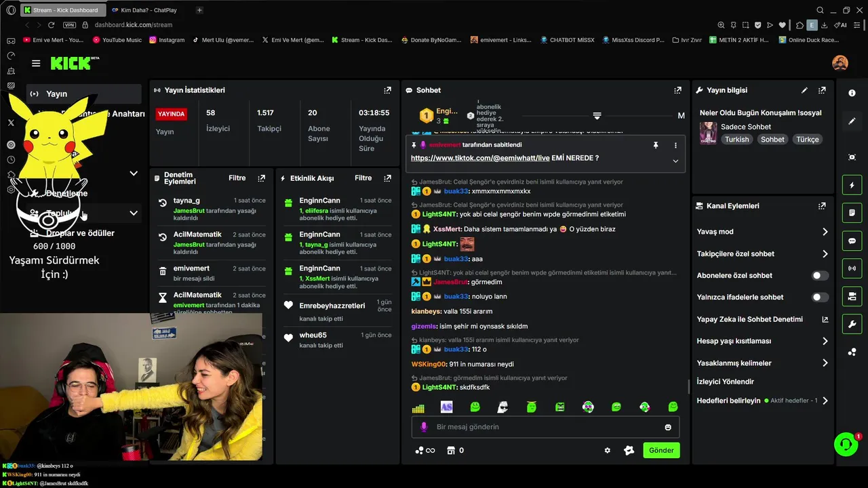Pop out the Sohbet chat panel

(677, 89)
